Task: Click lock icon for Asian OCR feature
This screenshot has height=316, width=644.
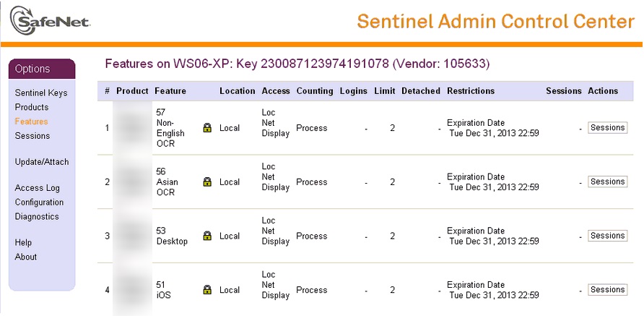Action: click(x=207, y=182)
